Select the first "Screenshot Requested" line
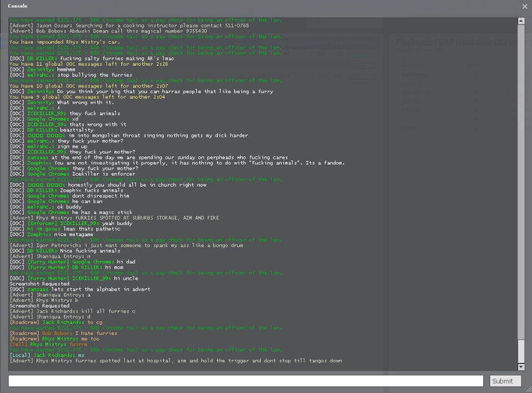Image resolution: width=532 pixels, height=393 pixels. (x=39, y=284)
